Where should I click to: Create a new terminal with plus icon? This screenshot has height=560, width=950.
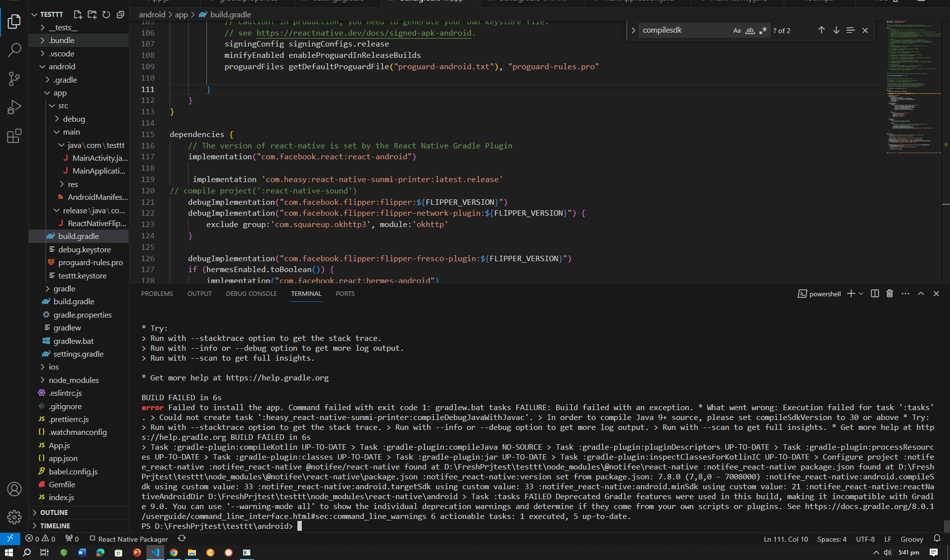point(850,293)
